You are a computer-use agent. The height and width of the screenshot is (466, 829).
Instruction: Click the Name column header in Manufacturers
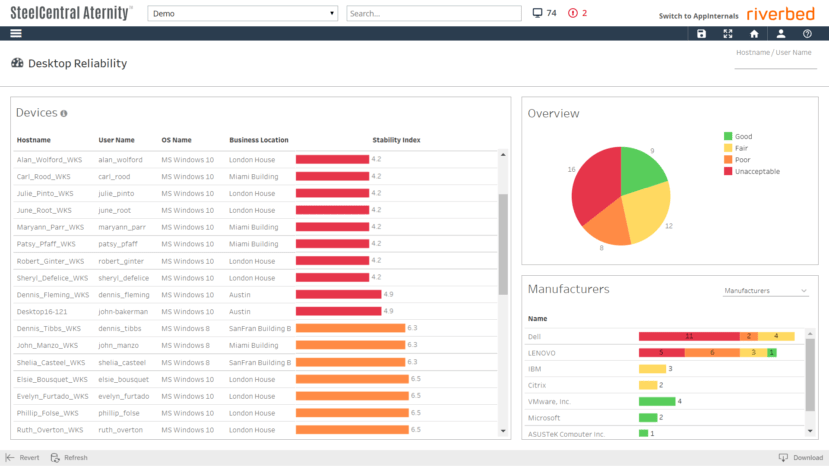pos(537,318)
